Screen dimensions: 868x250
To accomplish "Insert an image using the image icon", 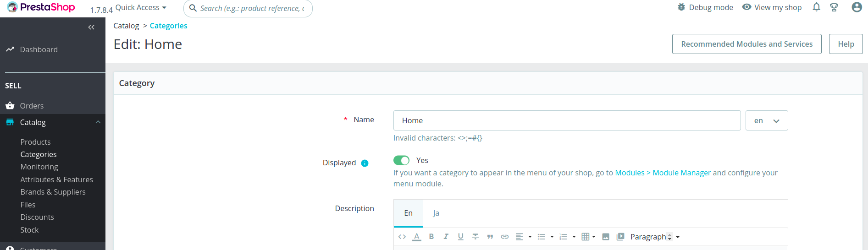I will [606, 237].
